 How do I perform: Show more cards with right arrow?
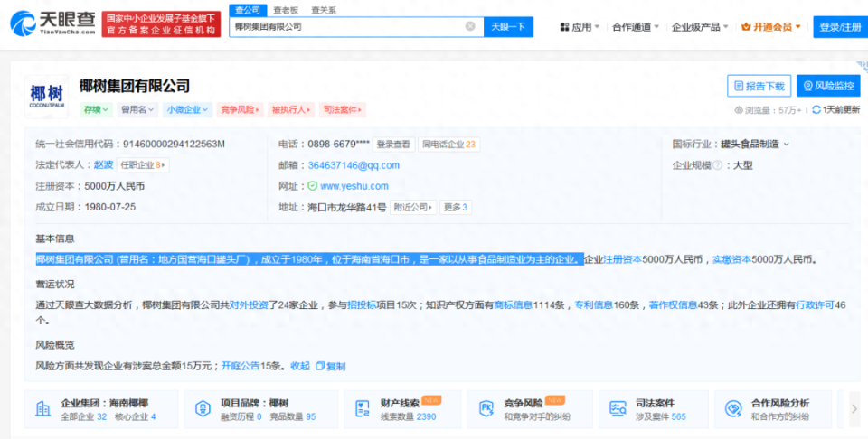[854, 409]
